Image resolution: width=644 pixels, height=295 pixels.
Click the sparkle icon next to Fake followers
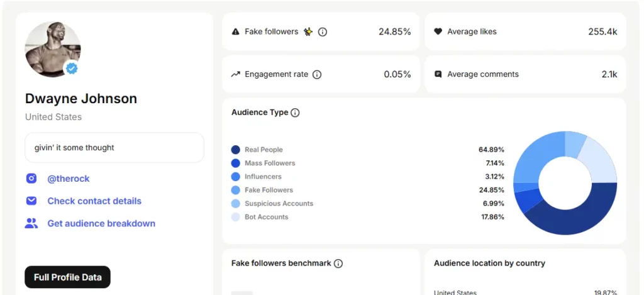point(308,31)
